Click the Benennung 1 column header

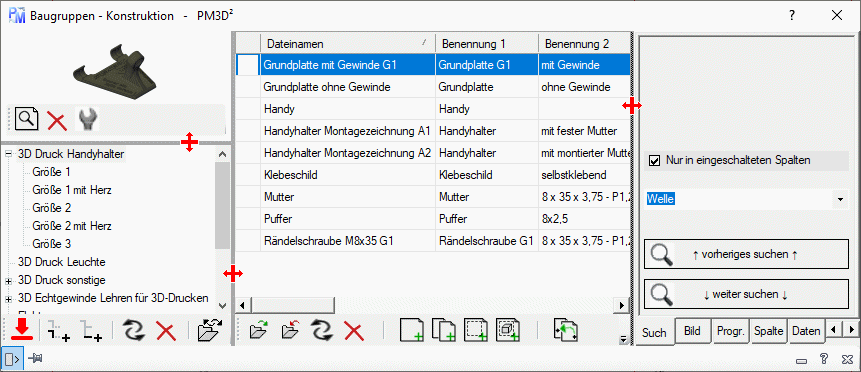487,43
